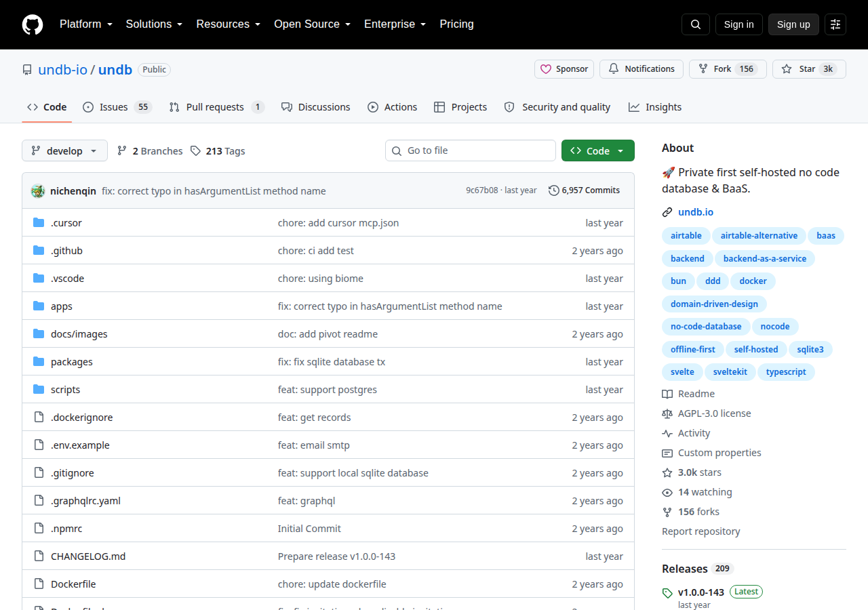Screen dimensions: 868x610
Task: Open the undb.io website link
Action: click(x=696, y=212)
